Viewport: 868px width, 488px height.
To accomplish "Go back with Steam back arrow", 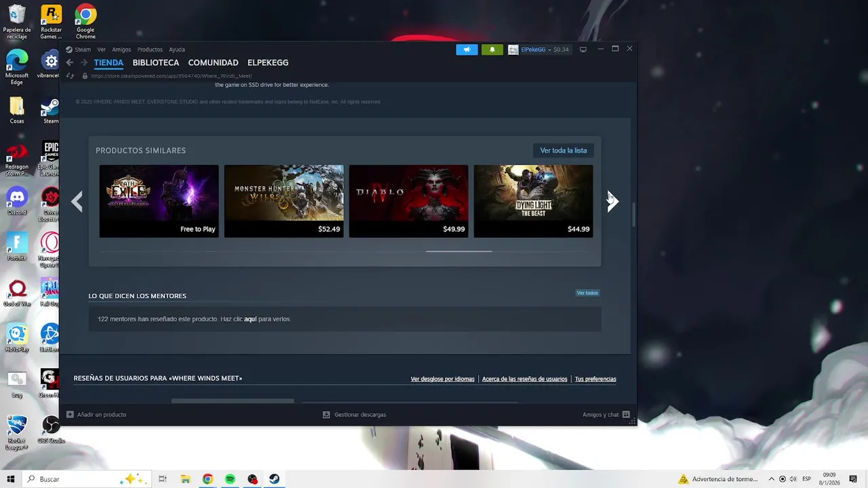I will pyautogui.click(x=69, y=62).
